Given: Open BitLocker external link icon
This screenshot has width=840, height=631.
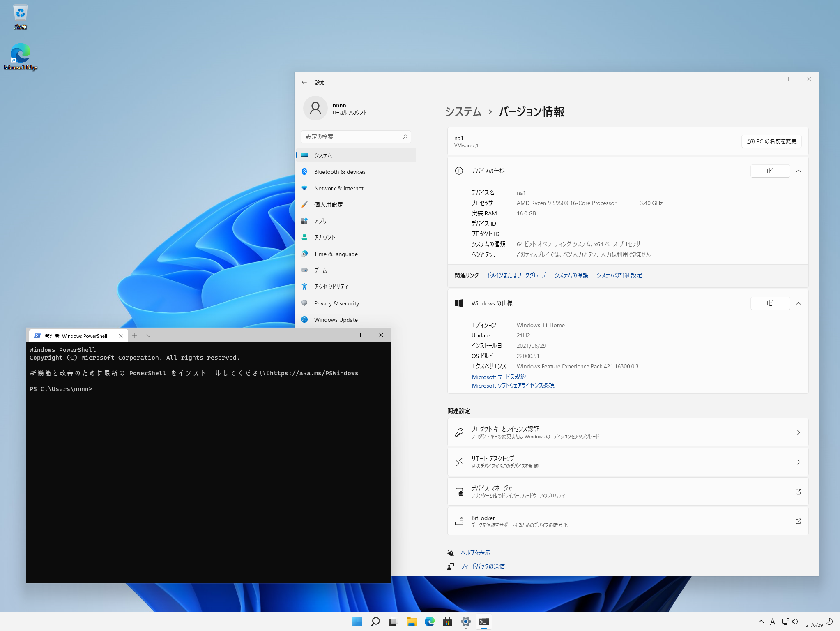Looking at the screenshot, I should (x=798, y=521).
